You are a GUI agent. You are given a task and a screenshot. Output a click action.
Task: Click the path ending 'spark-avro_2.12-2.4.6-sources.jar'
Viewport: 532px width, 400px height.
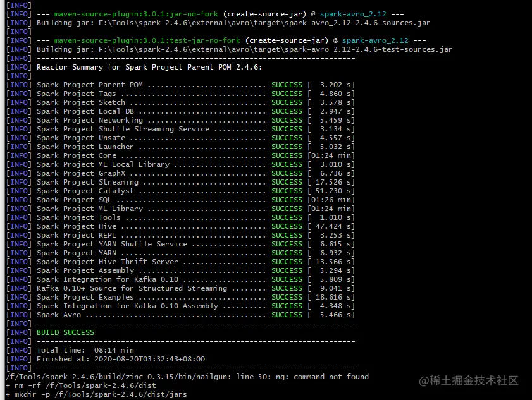264,23
